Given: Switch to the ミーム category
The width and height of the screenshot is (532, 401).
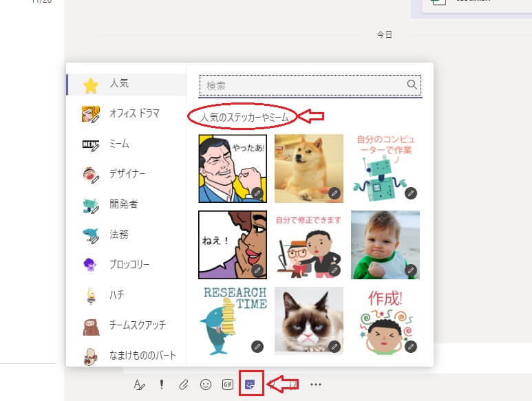Looking at the screenshot, I should 119,144.
